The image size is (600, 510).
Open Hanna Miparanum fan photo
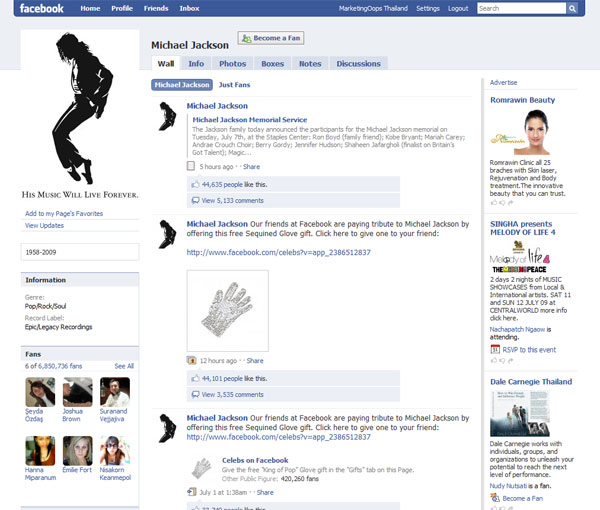tap(40, 450)
